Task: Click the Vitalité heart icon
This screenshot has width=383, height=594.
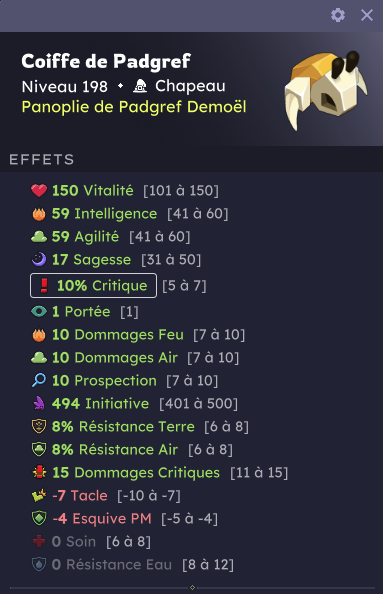Action: coord(39,191)
